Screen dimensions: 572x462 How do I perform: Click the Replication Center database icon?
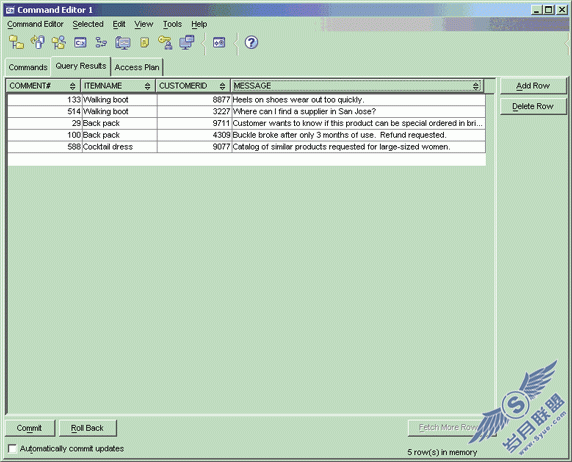[38, 42]
